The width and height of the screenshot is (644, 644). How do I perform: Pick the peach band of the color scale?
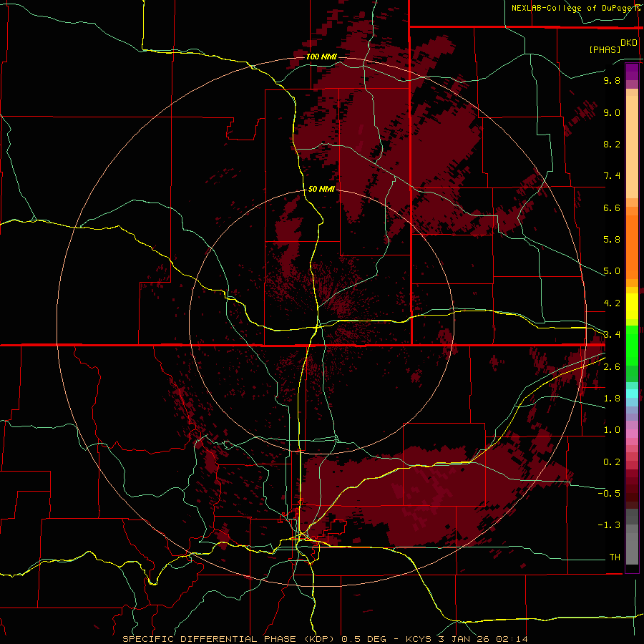pos(632,147)
